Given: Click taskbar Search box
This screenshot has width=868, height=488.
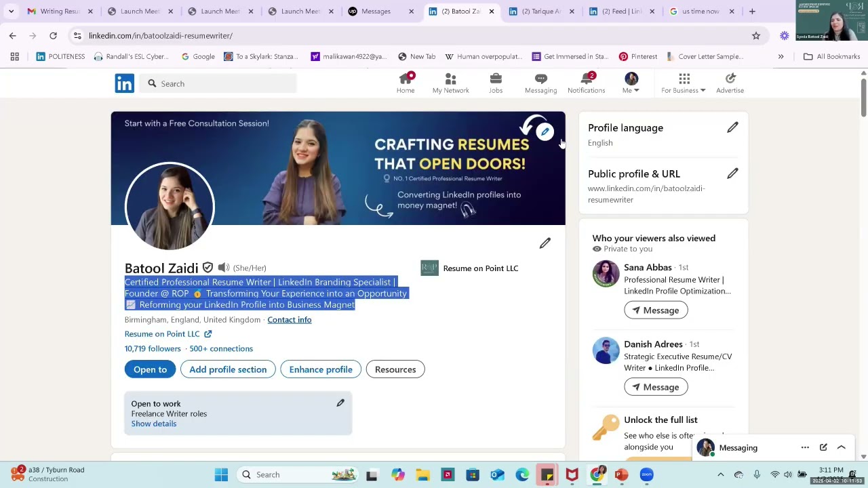Looking at the screenshot, I should tap(299, 474).
